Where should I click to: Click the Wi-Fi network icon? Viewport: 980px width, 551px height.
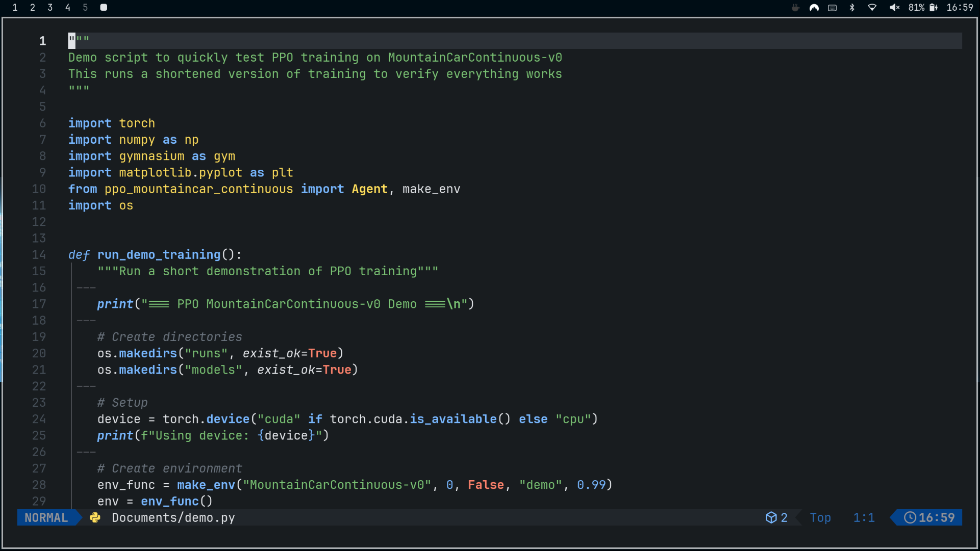pyautogui.click(x=872, y=8)
